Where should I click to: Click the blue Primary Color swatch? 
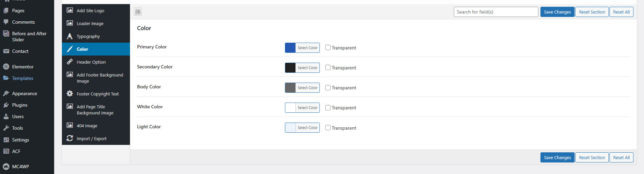tap(290, 48)
